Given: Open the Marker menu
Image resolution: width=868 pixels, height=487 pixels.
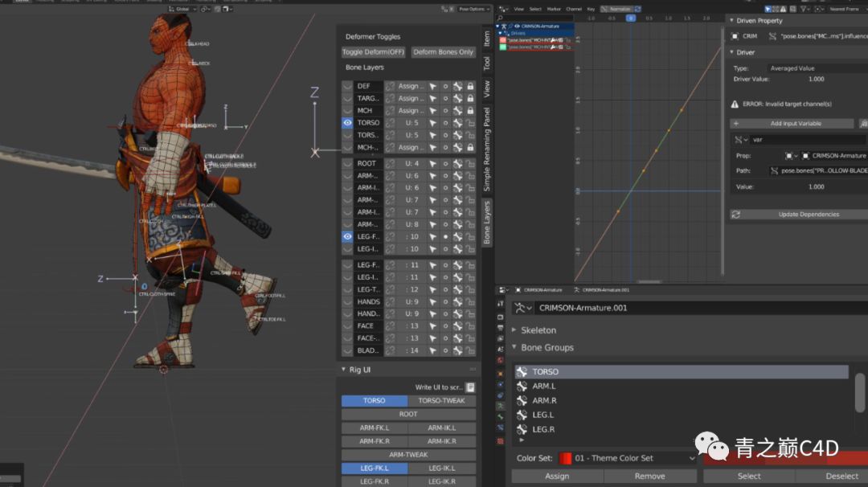Looking at the screenshot, I should [554, 9].
